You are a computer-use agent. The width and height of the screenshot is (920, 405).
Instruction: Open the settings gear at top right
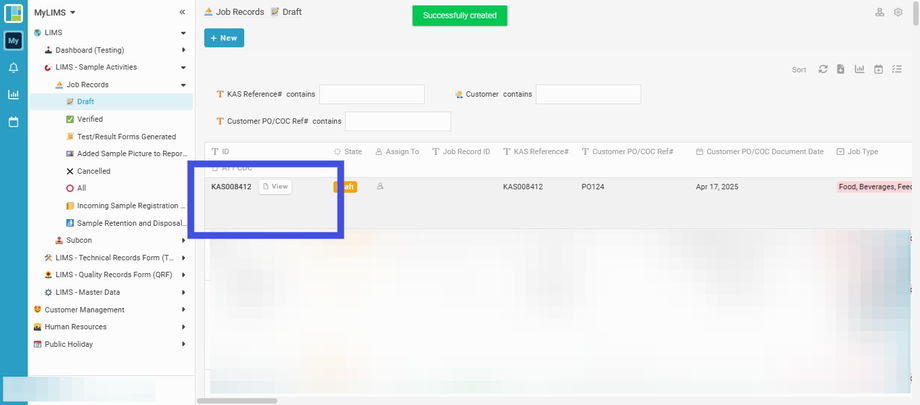coord(898,12)
